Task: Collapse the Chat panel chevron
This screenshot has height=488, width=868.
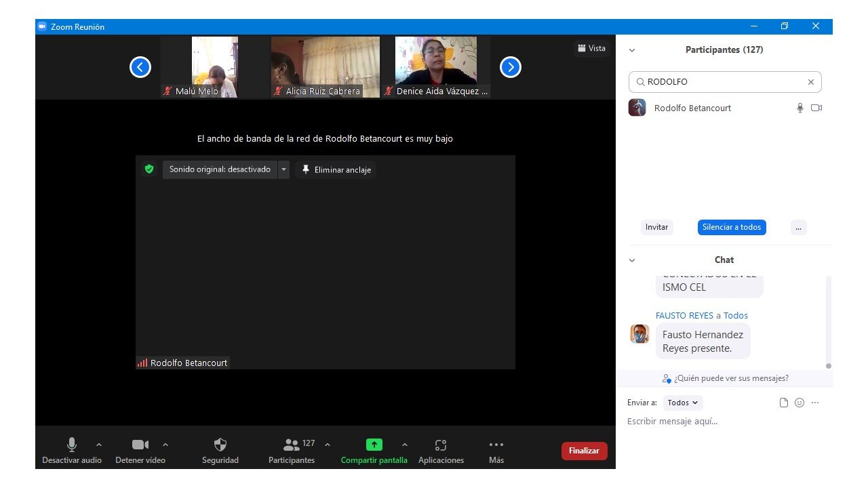Action: point(632,260)
